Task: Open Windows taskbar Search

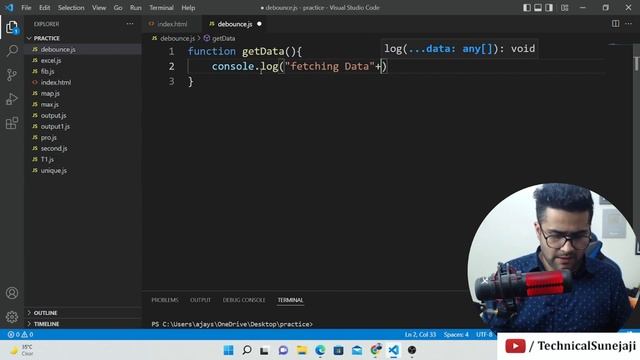Action: click(247, 350)
